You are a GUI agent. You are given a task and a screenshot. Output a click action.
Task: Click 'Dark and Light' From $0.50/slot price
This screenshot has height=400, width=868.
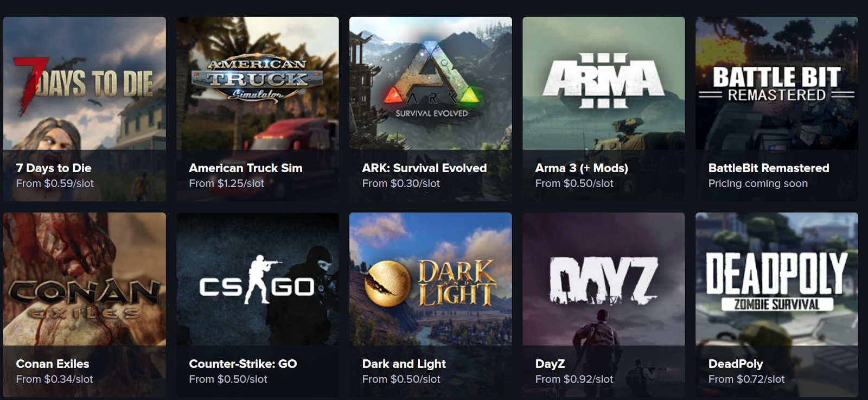(x=401, y=379)
